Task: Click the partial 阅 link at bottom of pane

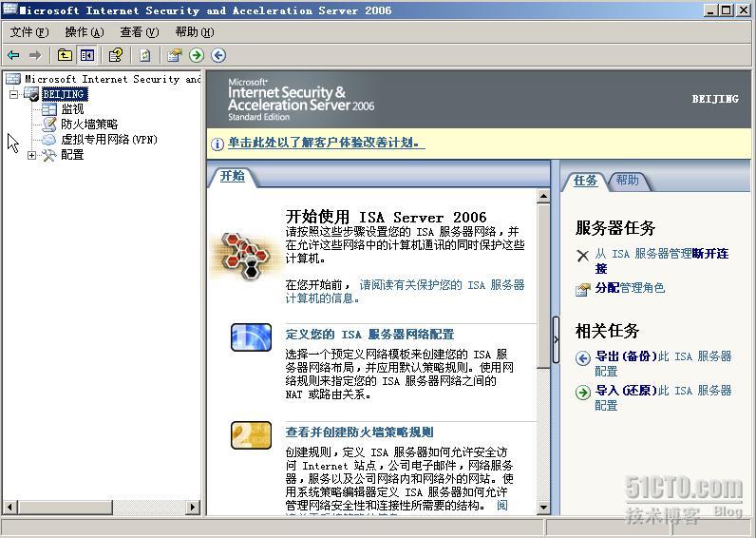Action: (501, 505)
